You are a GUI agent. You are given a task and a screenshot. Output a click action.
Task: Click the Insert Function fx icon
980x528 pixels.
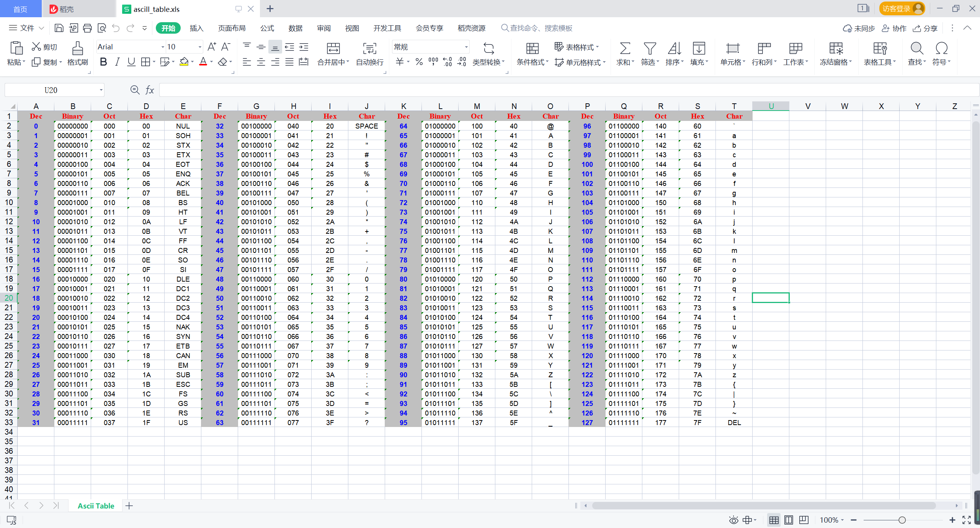coord(150,90)
